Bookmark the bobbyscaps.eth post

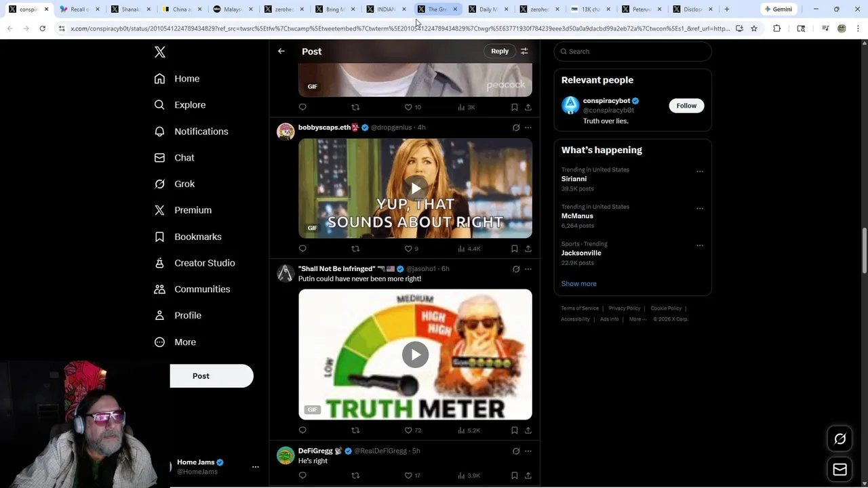click(x=515, y=249)
